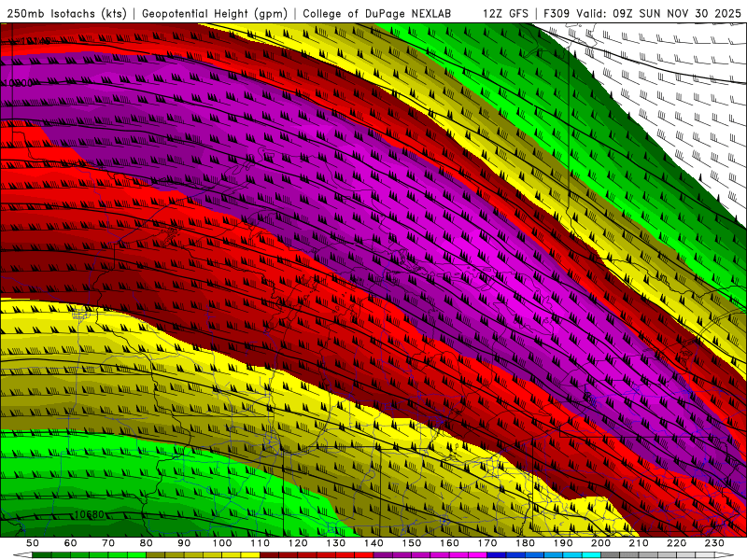Select the dark maroon swatch beginning at 110
Image resolution: width=747 pixels, height=560 pixels.
269,555
